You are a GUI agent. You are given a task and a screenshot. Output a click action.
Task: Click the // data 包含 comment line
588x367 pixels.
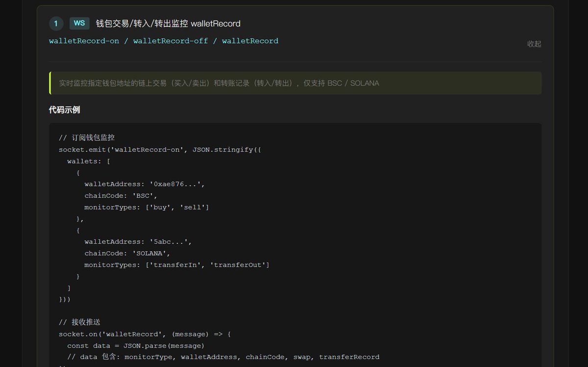click(x=223, y=357)
